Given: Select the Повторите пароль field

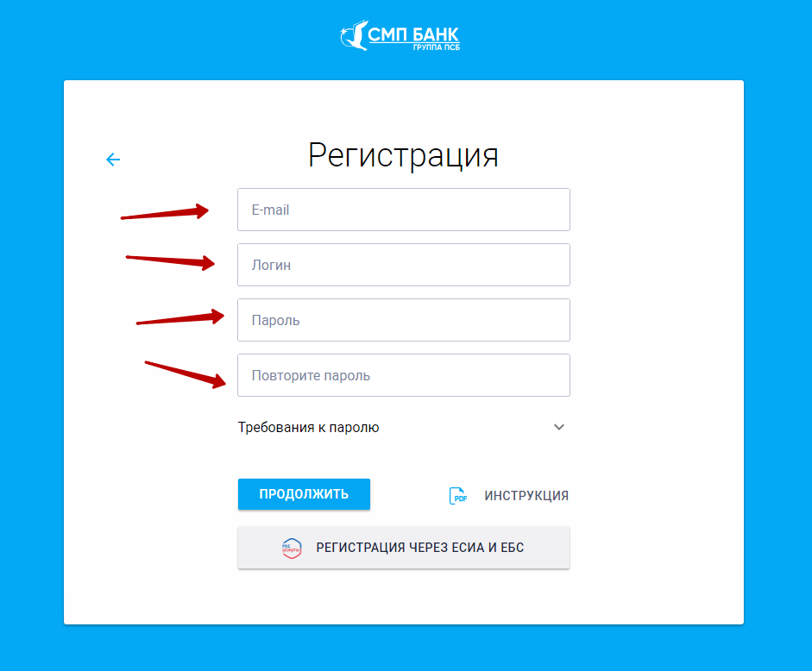Looking at the screenshot, I should 403,375.
